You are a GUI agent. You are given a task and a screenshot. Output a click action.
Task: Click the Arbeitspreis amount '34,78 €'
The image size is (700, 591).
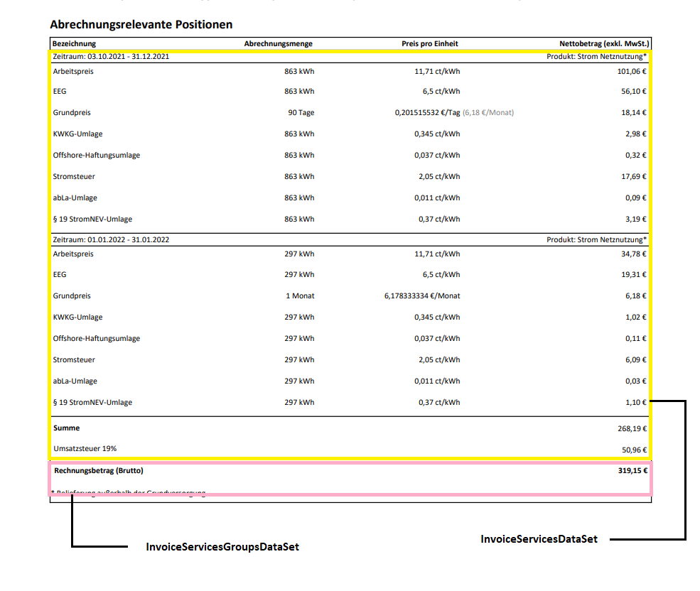[x=634, y=254]
